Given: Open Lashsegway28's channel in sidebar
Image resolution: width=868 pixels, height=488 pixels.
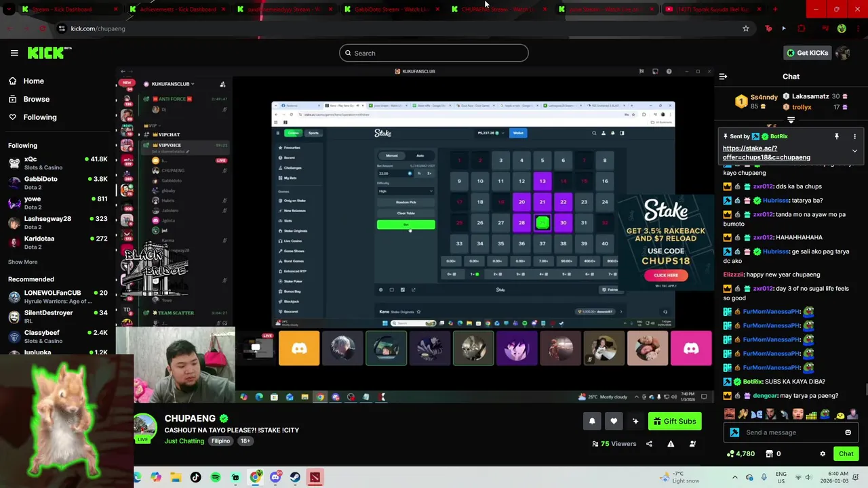Looking at the screenshot, I should (x=58, y=222).
